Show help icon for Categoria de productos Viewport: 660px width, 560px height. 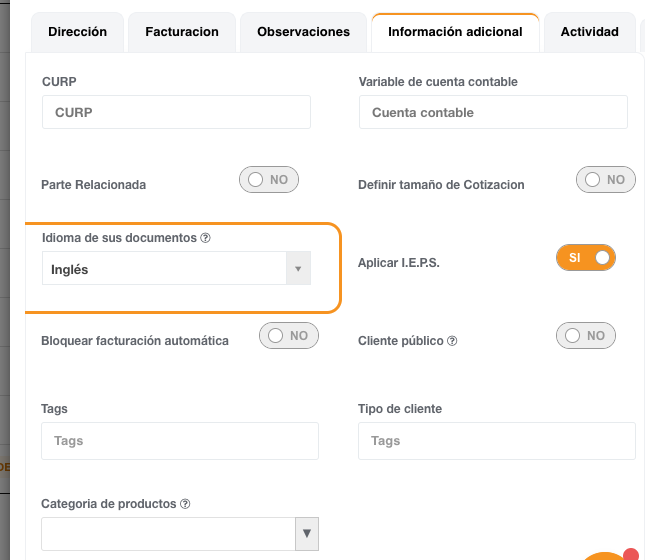(x=185, y=504)
